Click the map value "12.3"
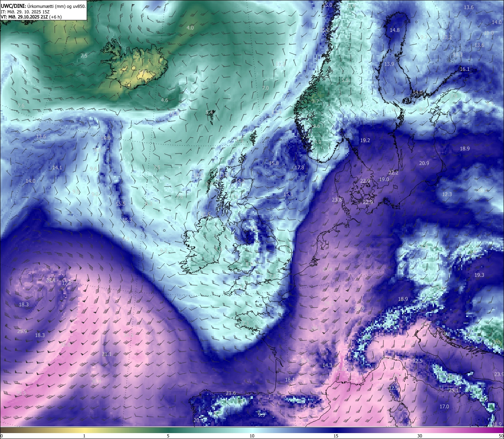The image size is (504, 439). coord(447,194)
